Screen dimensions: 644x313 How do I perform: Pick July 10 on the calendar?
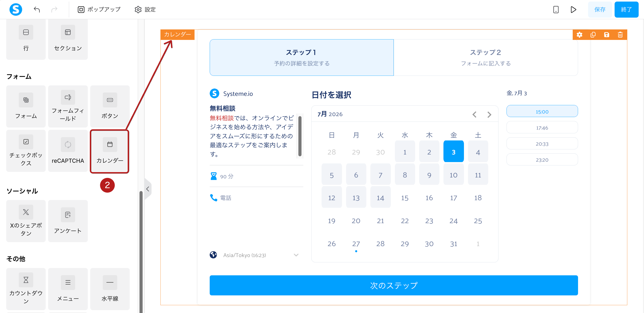453,175
